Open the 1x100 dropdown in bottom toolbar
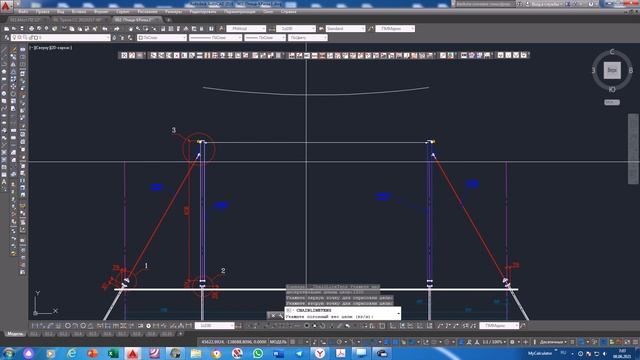640x360 pixels. [215, 326]
